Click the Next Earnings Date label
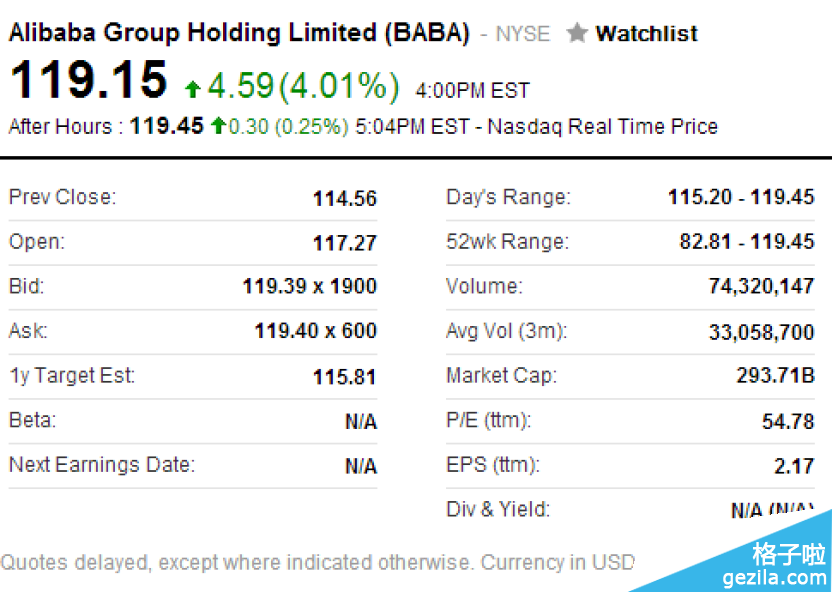This screenshot has height=592, width=832. coord(102,465)
